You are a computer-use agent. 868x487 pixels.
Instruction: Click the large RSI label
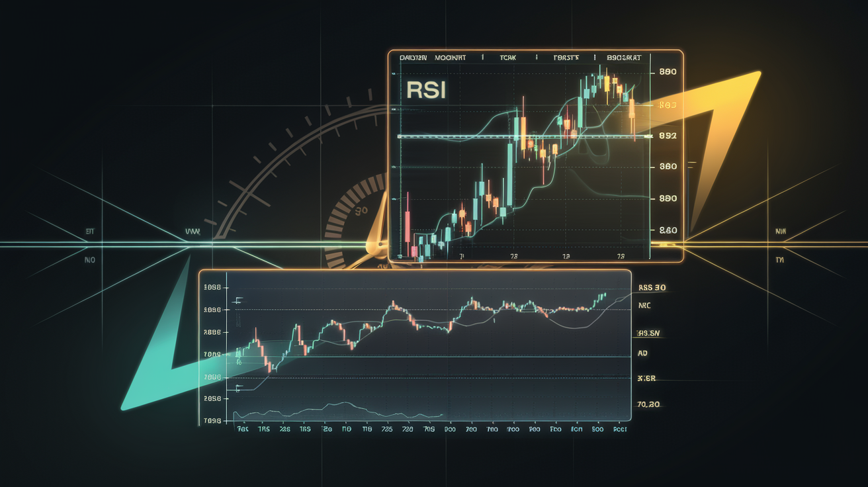pos(426,91)
